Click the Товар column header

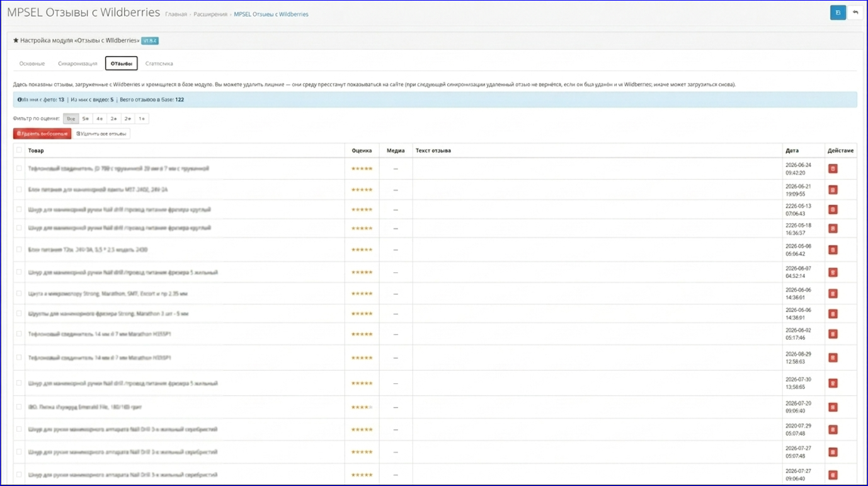tap(36, 151)
